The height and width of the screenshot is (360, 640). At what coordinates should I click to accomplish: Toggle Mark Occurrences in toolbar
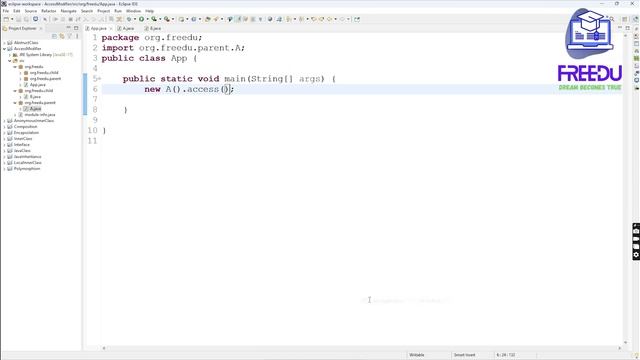[x=239, y=19]
